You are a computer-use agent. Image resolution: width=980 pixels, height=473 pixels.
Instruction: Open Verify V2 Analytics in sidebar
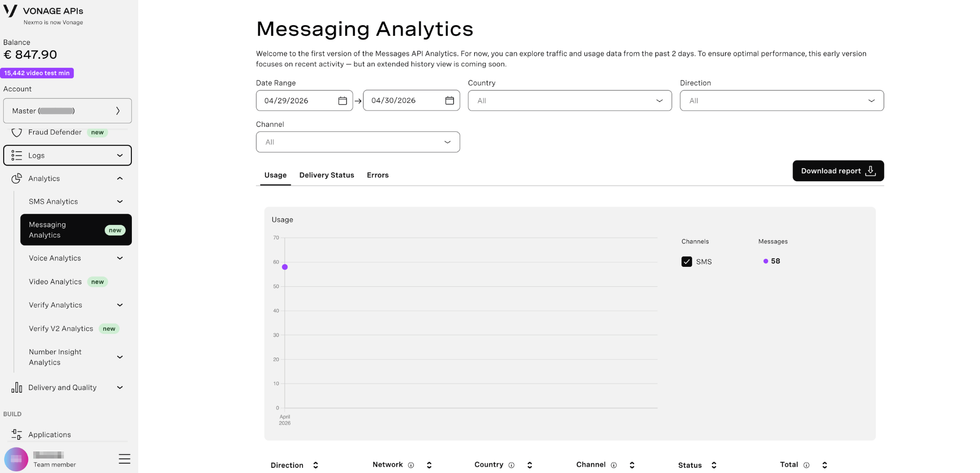click(x=61, y=329)
